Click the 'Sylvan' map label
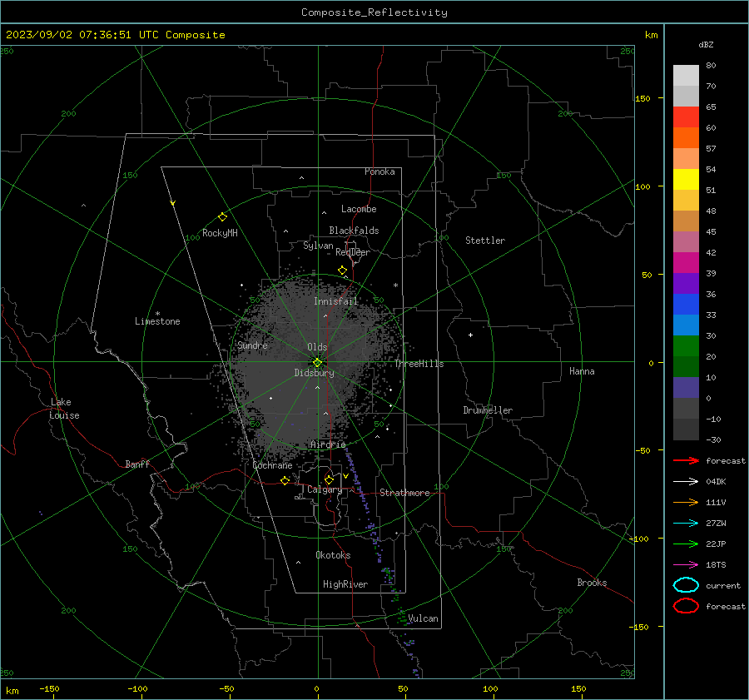The height and width of the screenshot is (700, 749). coord(318,246)
